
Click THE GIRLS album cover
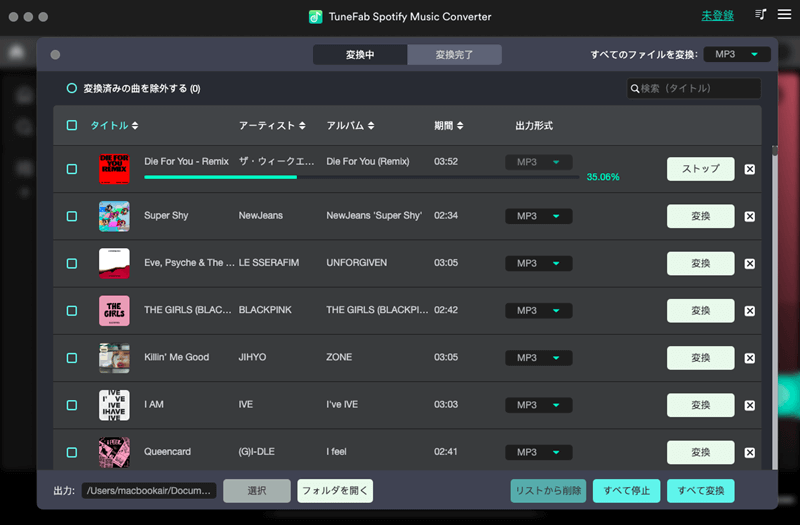coord(114,311)
